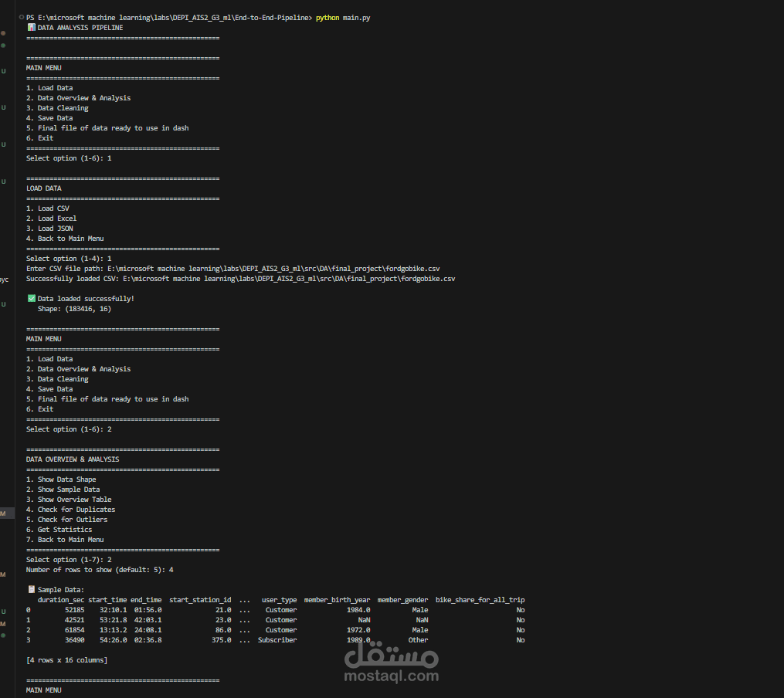Click the green checkmark beside Data loaded successfully
The height and width of the screenshot is (698, 784).
[x=31, y=298]
